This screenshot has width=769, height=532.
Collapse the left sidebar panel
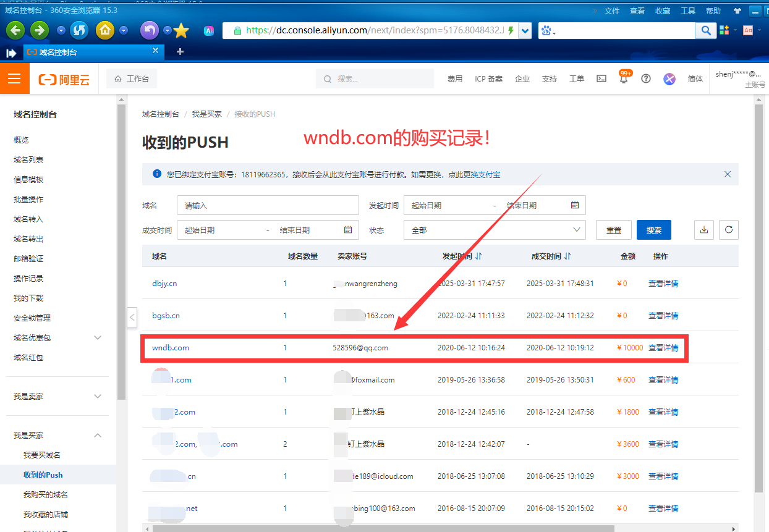[132, 318]
